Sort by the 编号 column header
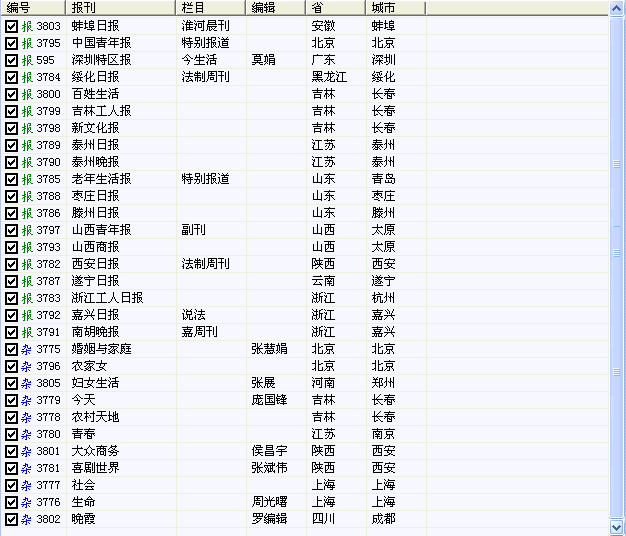626x536 pixels. coord(33,8)
